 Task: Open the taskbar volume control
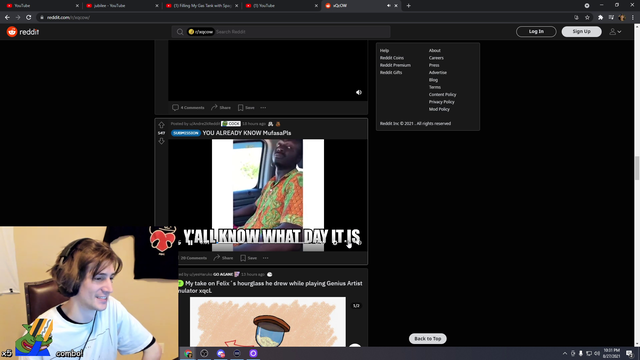pyautogui.click(x=597, y=353)
